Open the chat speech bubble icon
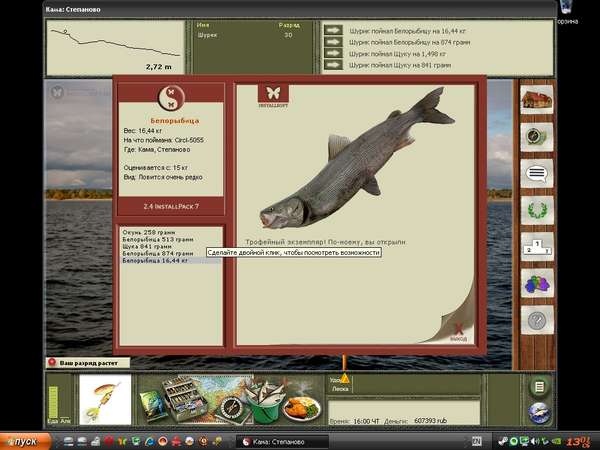Viewport: 600px width, 450px height. click(537, 173)
